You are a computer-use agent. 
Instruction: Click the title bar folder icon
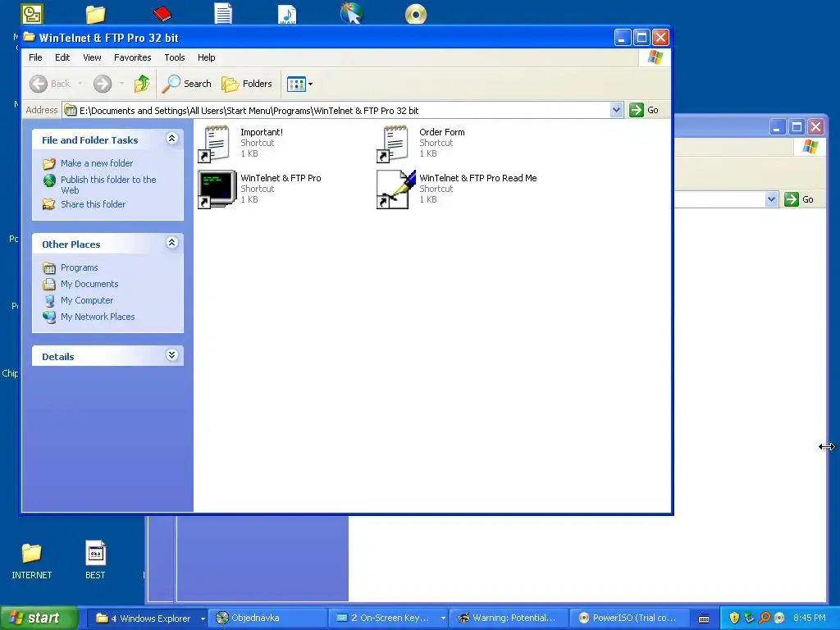coord(30,37)
